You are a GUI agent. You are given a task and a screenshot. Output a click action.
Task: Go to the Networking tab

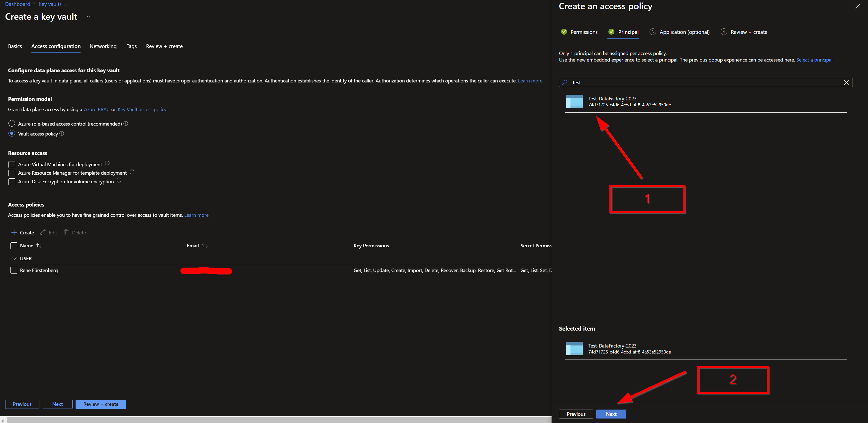[x=103, y=46]
